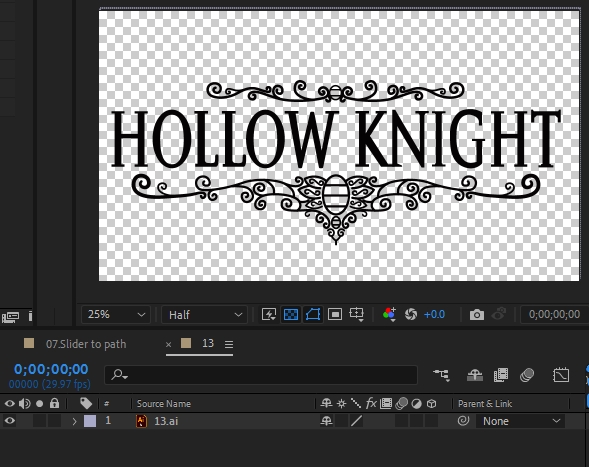Screen dimensions: 589x467
Task: Click the Illustrator file icon of 13.ai
Action: [x=141, y=421]
